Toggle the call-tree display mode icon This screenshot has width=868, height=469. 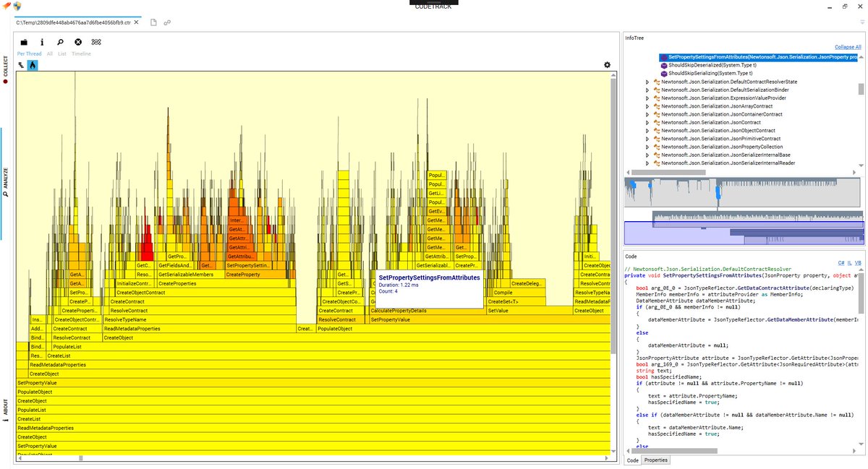coord(20,65)
